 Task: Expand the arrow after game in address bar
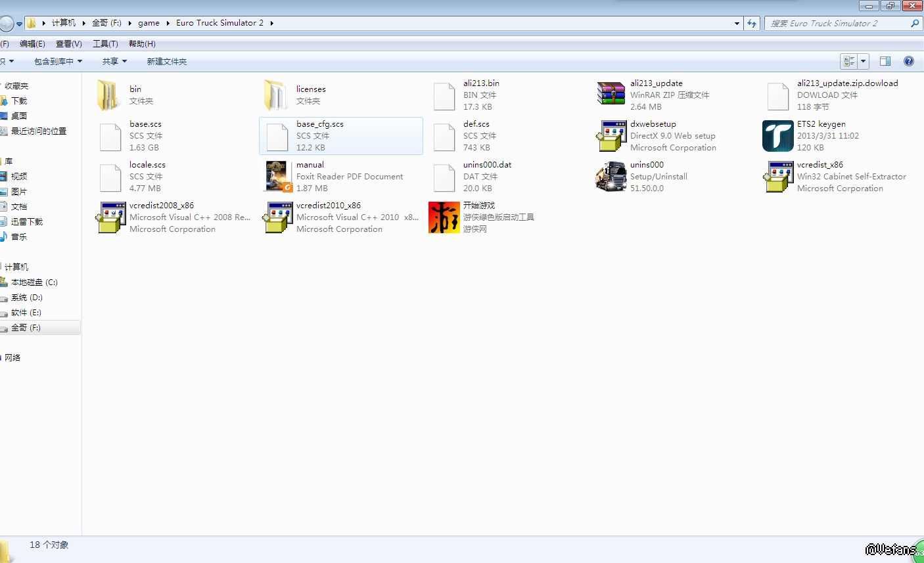[x=167, y=23]
